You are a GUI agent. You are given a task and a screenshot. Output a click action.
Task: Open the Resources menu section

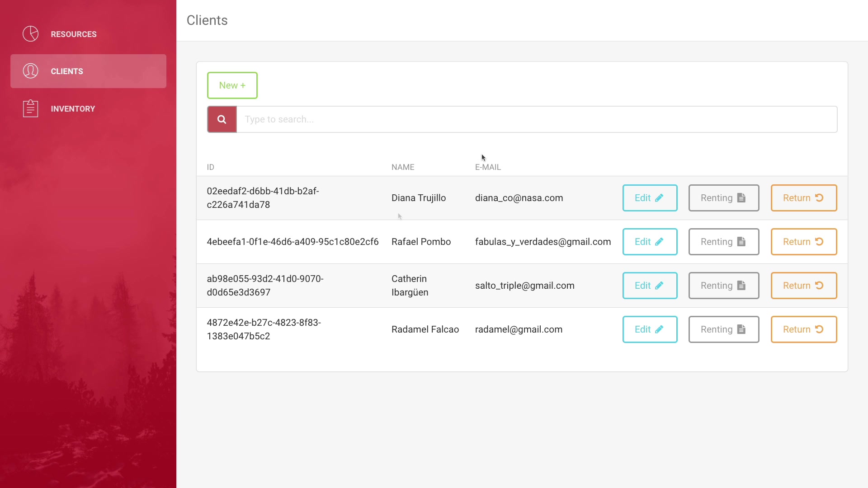(74, 34)
